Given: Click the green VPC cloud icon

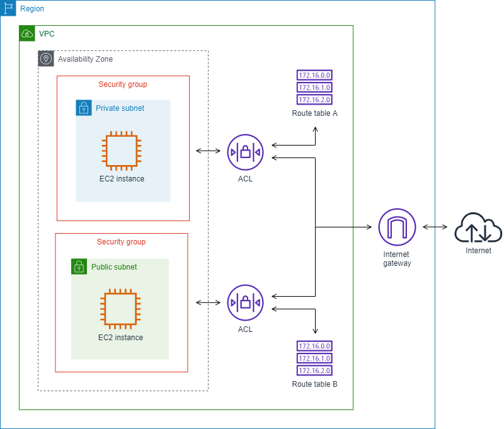Looking at the screenshot, I should pos(27,33).
